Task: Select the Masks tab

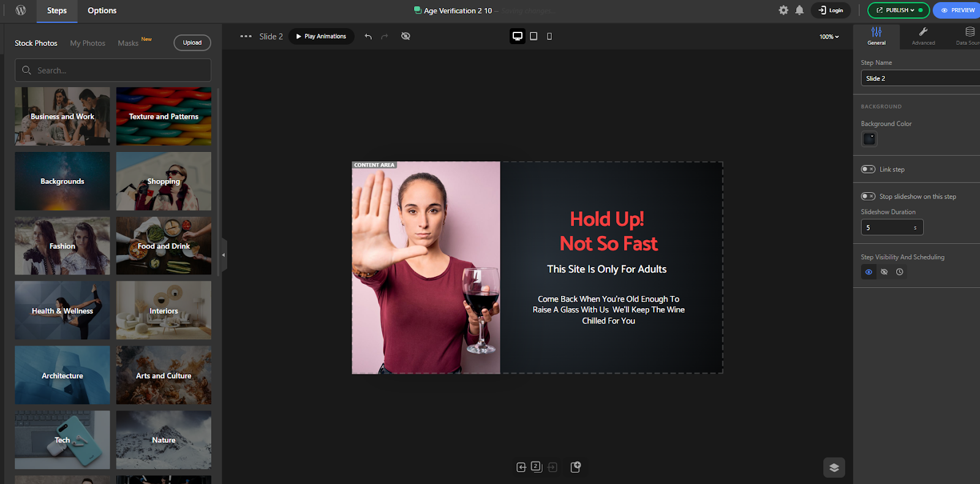Action: (128, 43)
